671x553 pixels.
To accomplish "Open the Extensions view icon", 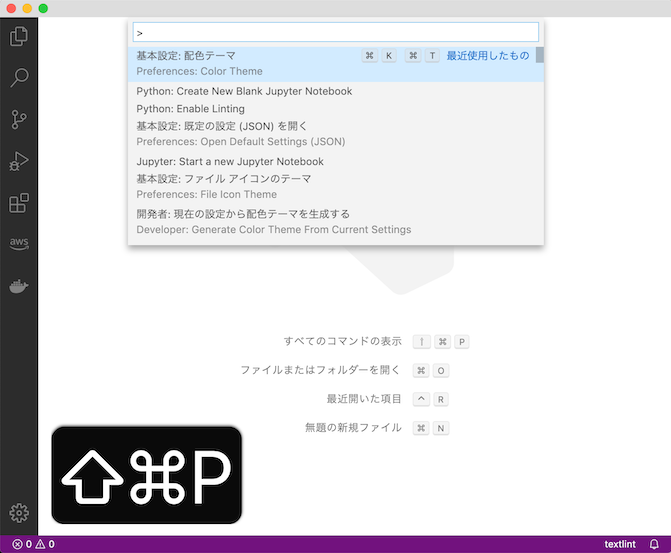I will (x=19, y=203).
